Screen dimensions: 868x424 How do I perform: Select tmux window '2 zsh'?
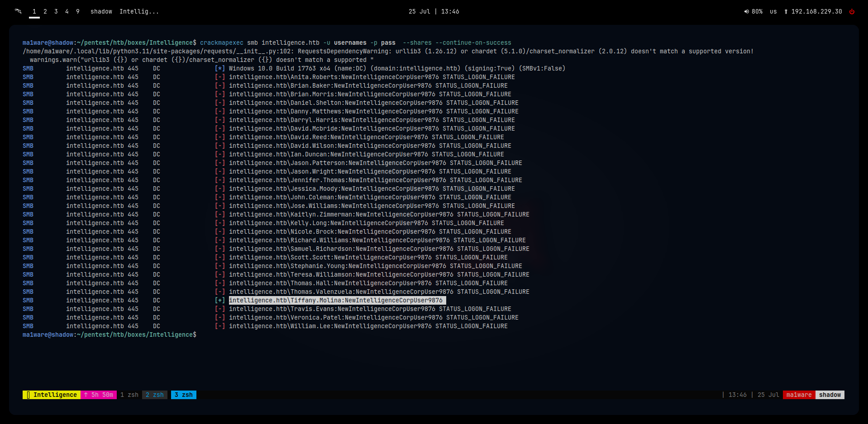155,395
